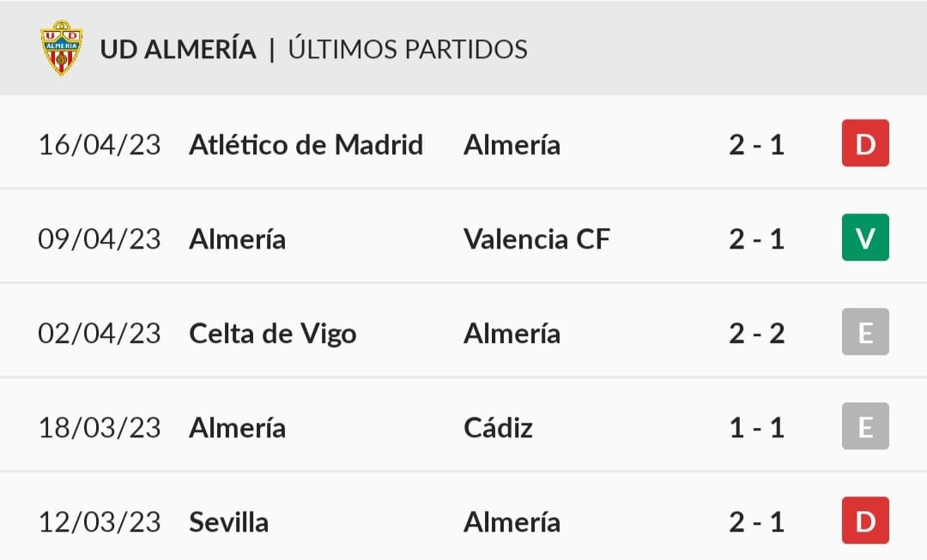Select the Celta de Vigo team name

pos(273,334)
